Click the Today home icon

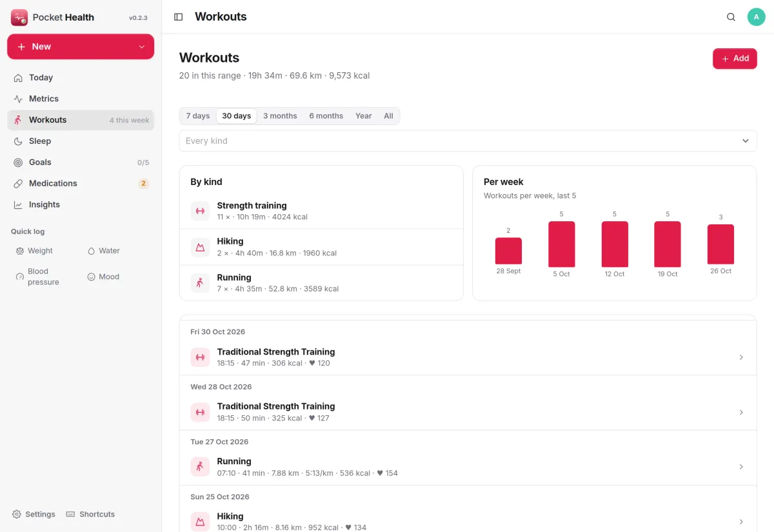coord(18,77)
